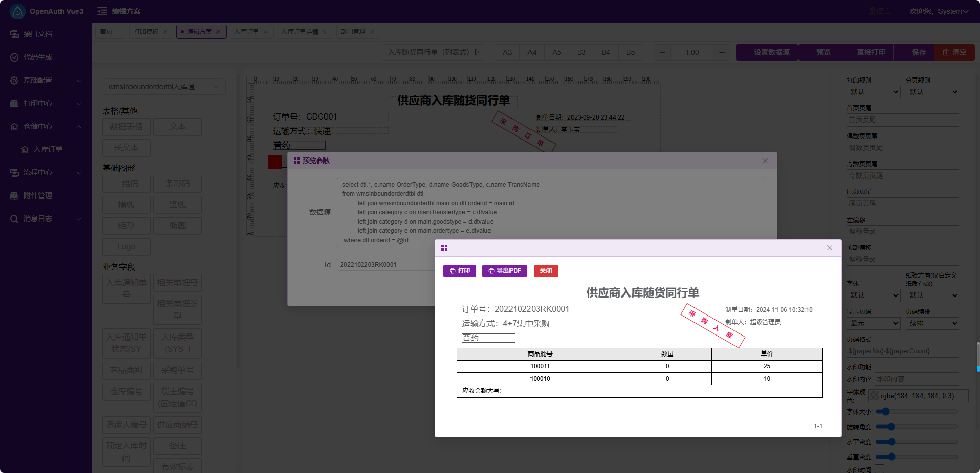The width and height of the screenshot is (980, 473).
Task: Adjust the 水平密度 slider
Action: pyautogui.click(x=917, y=442)
